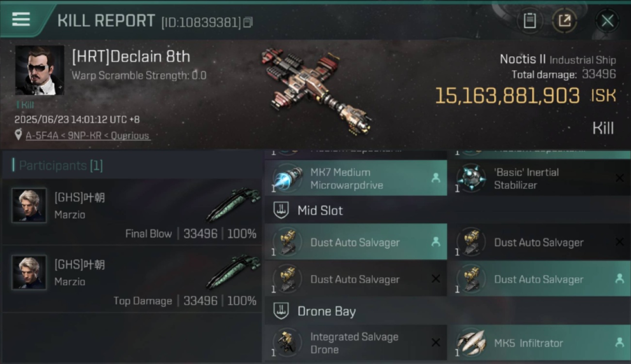Click the MK5 Infiltrator drone icon

coord(471,343)
